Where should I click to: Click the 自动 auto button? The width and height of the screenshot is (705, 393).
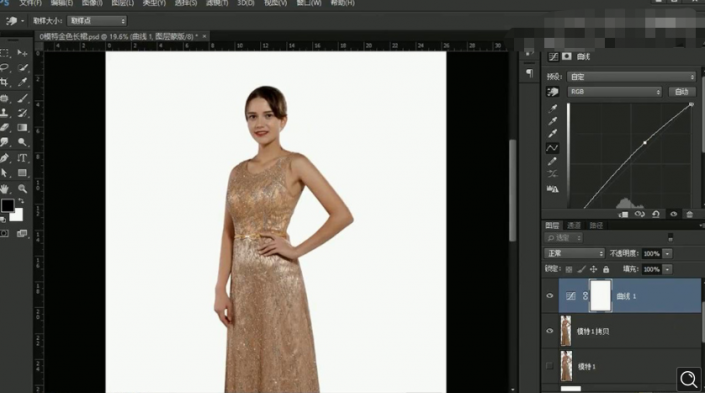click(682, 92)
